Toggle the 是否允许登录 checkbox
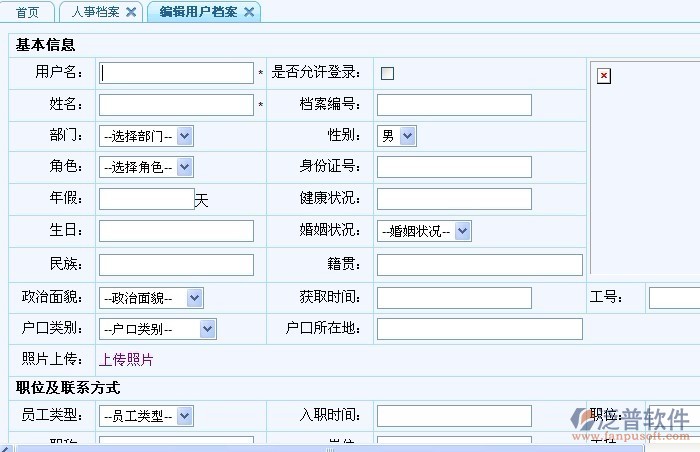Image resolution: width=700 pixels, height=452 pixels. tap(388, 73)
